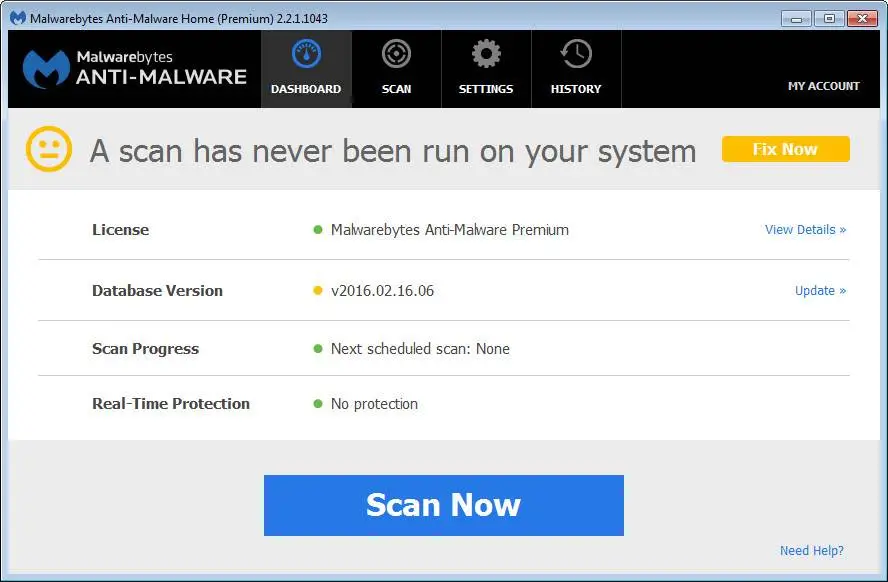Click green dot beside No protection
888x582 pixels.
(x=318, y=404)
